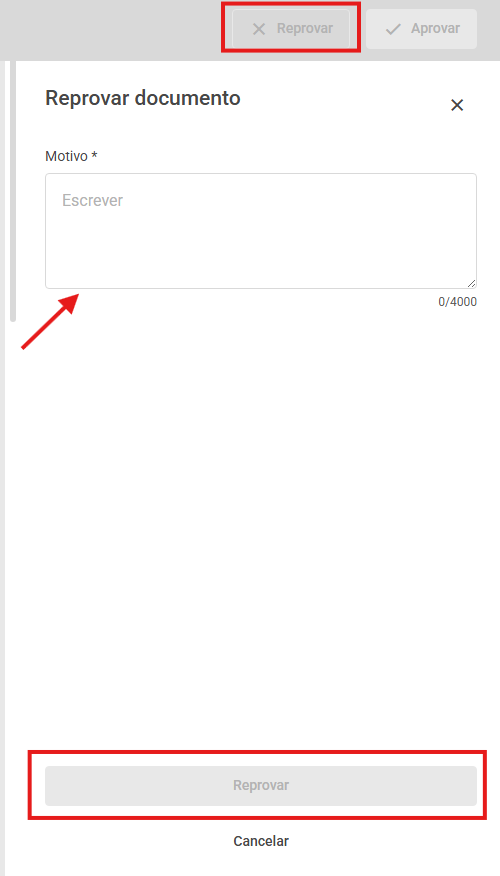Close the Reprovar documento panel

click(x=457, y=105)
